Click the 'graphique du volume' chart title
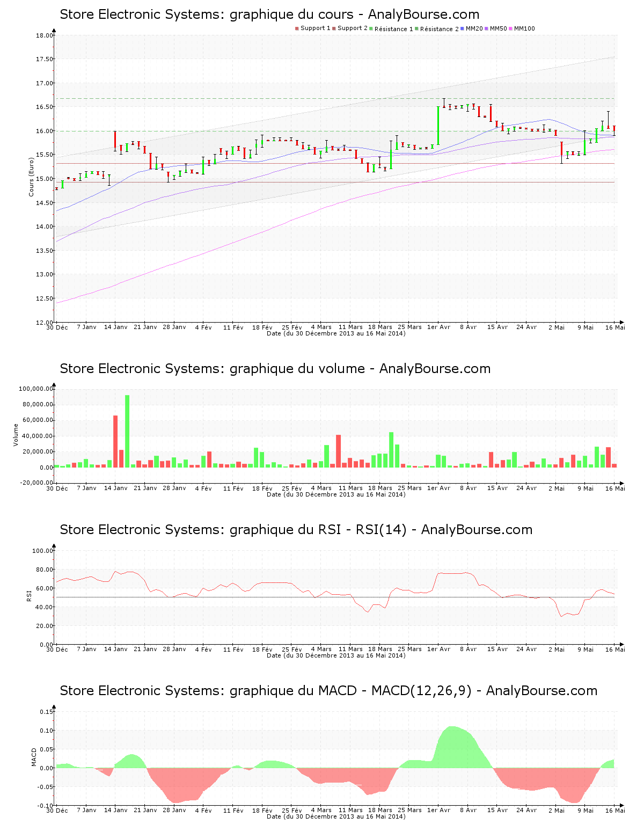This screenshot has width=644, height=832. 275,369
